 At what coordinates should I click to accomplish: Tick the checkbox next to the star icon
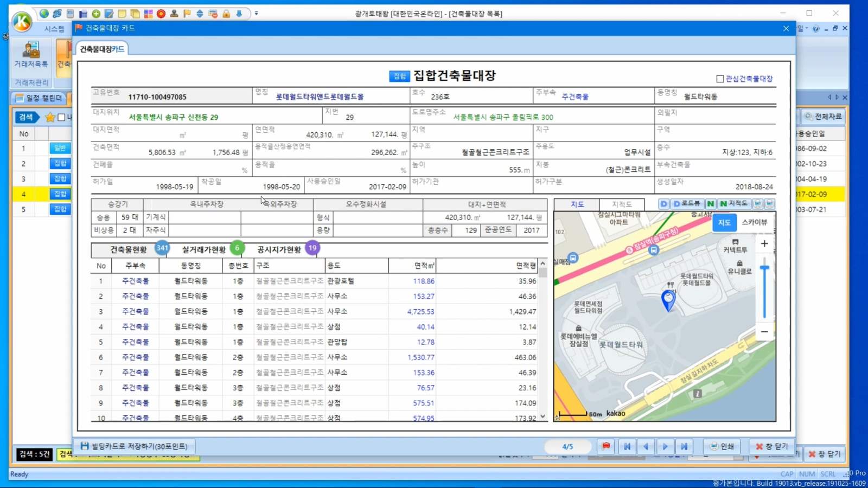pos(61,117)
